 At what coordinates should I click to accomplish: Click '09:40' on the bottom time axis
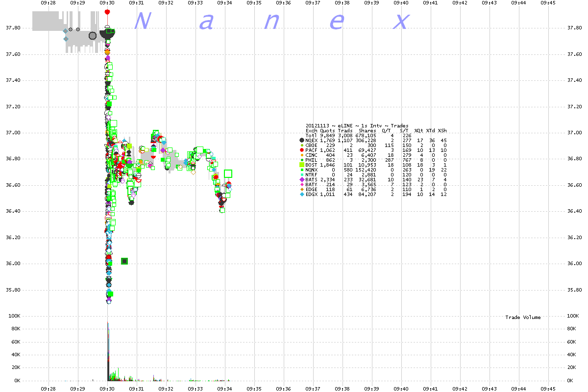coord(401,389)
